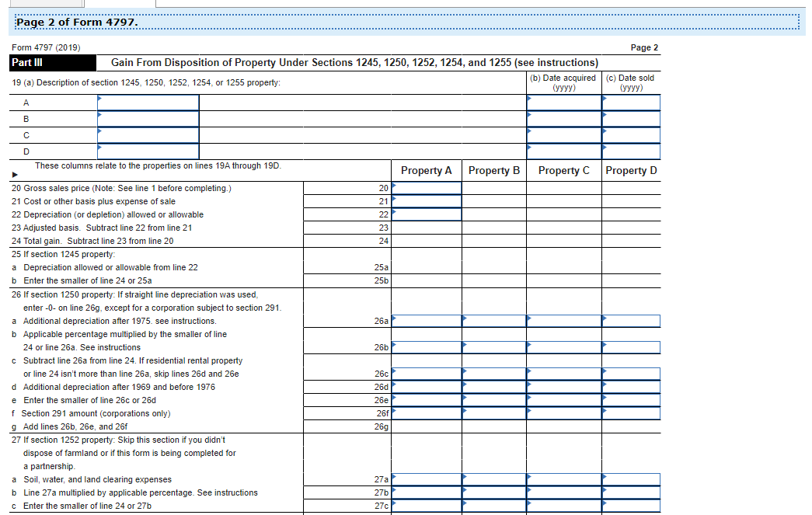Select line 20 gross sales price Property A
Viewport: 812px width, 515px height.
coord(427,188)
